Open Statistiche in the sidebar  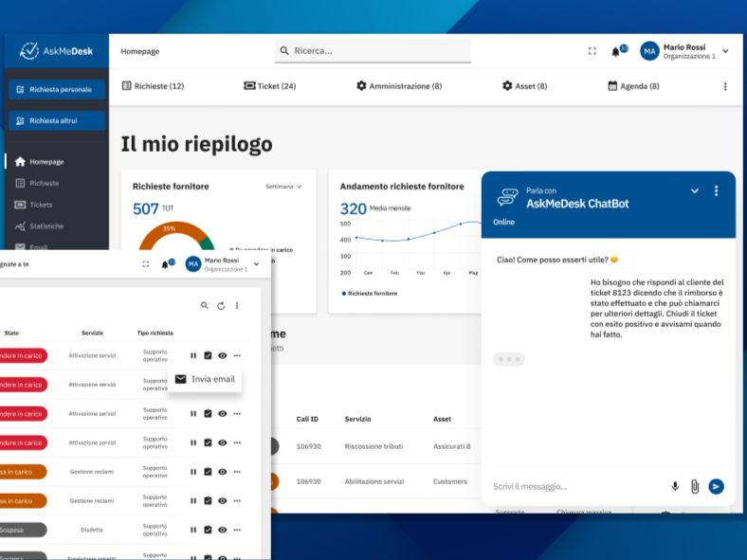coord(39,226)
